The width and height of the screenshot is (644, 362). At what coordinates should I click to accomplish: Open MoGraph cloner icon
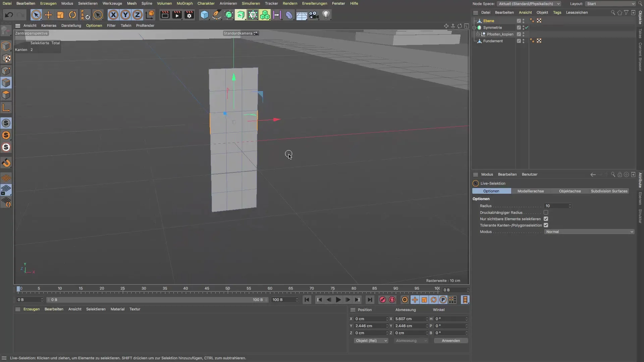[x=265, y=15]
